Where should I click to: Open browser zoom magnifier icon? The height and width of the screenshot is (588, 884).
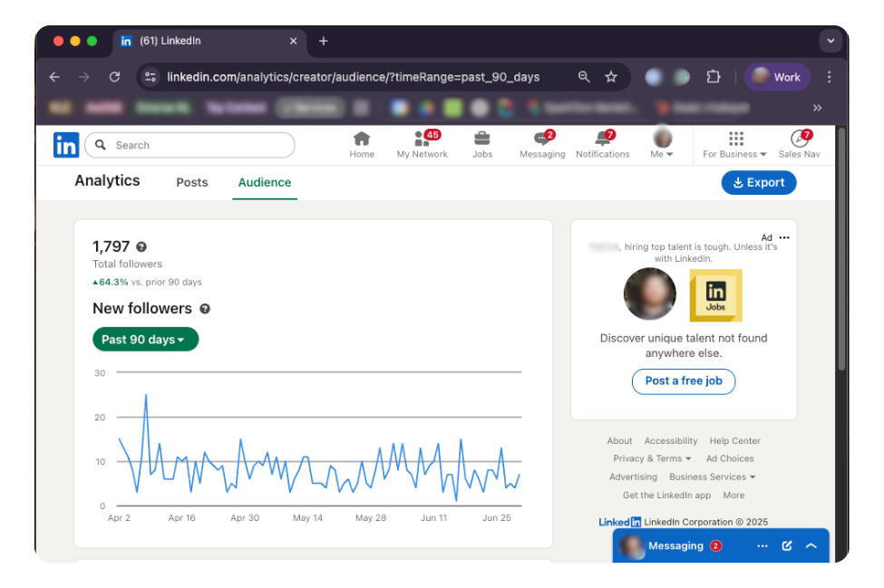tap(584, 77)
